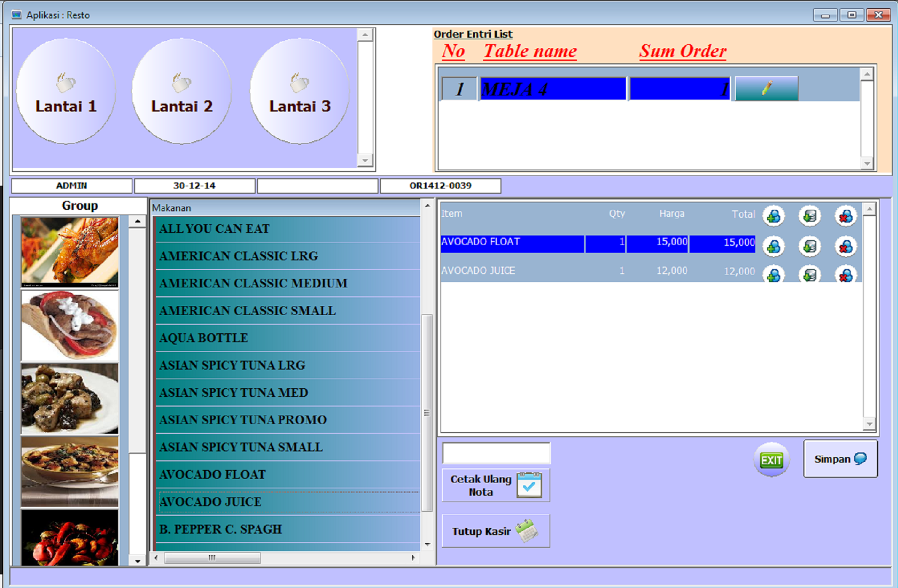Click the add-item icon in the item list header
Screen dimensions: 898x588
pos(773,216)
